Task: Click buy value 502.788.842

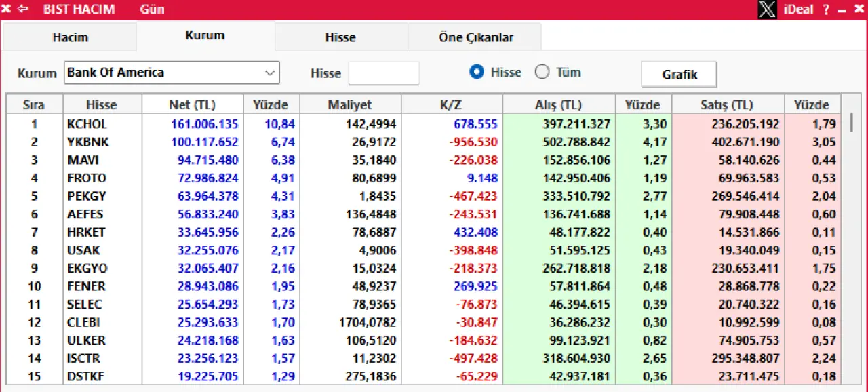Action: tap(576, 142)
